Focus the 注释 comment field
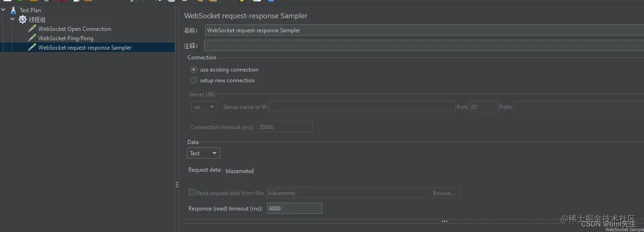 coord(424,45)
